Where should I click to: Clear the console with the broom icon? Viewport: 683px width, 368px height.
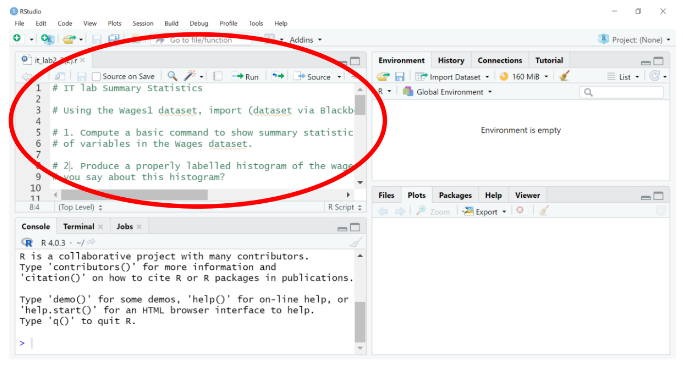[x=356, y=242]
